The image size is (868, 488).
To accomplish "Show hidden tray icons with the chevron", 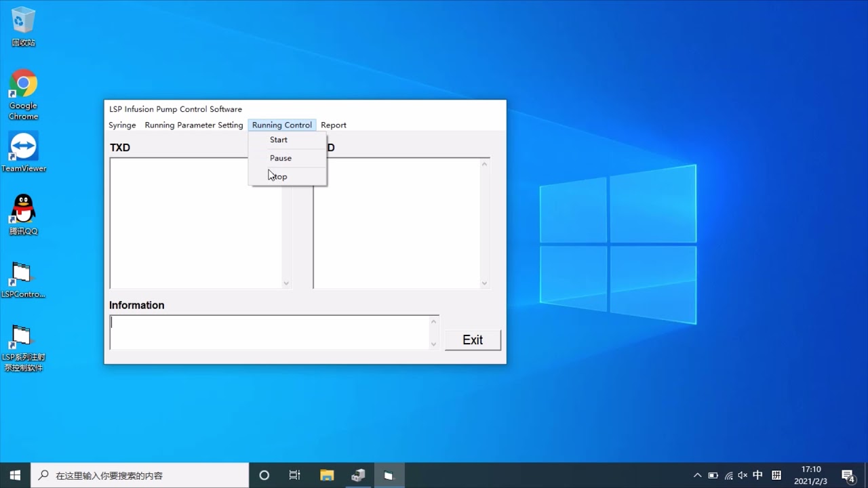I will 697,476.
